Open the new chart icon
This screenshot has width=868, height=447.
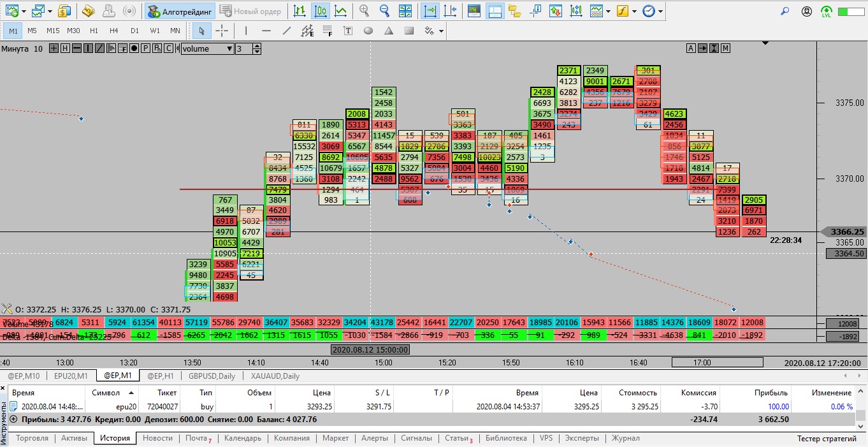(12, 11)
